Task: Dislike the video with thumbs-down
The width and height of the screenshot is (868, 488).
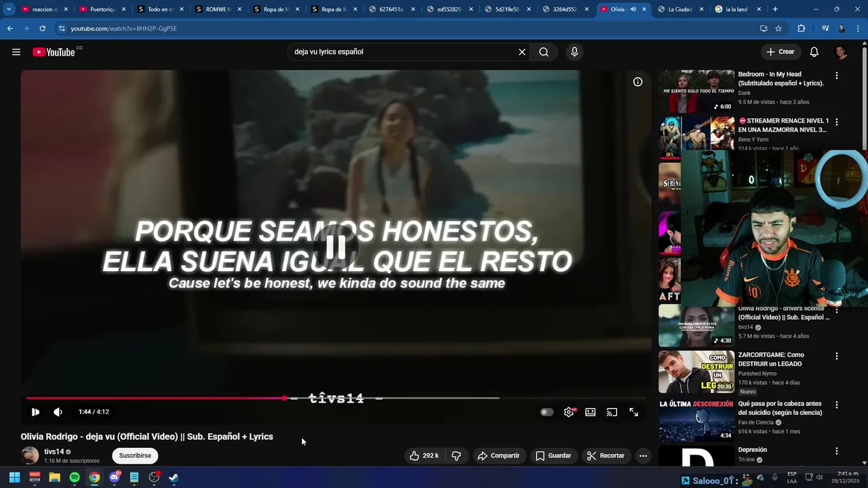Action: [456, 456]
